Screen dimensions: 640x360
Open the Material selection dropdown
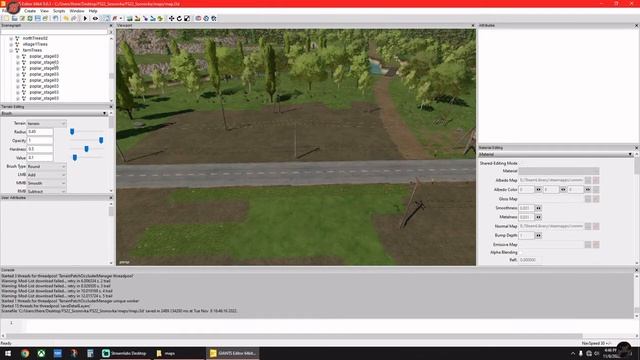[x=559, y=171]
